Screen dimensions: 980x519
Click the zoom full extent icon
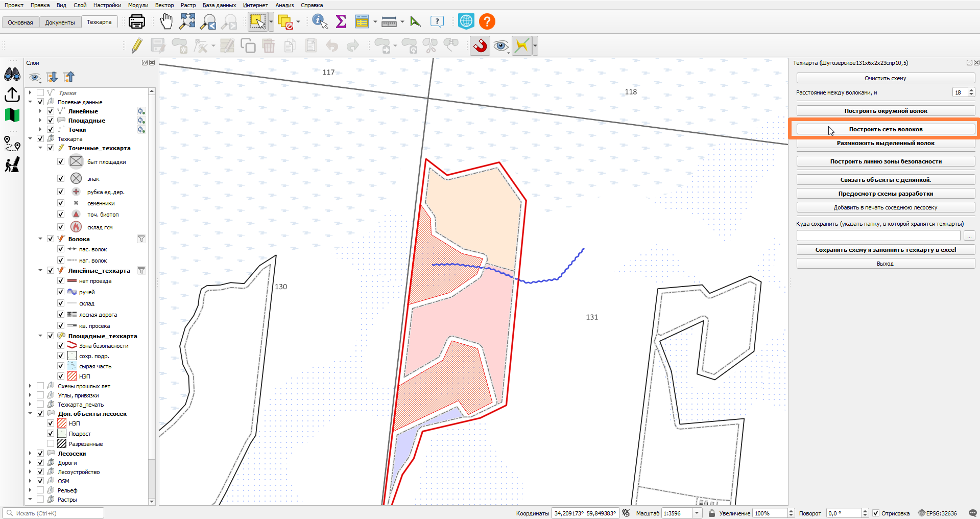click(x=187, y=21)
